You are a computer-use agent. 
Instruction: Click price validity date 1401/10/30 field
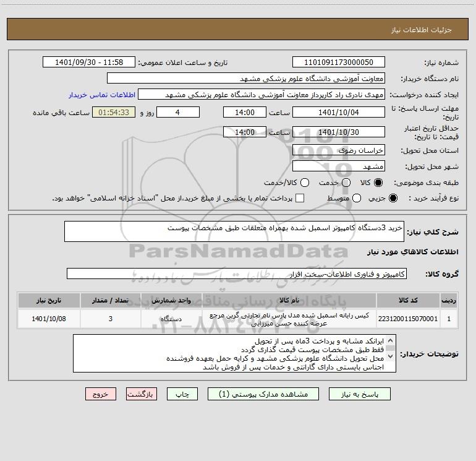(339, 132)
